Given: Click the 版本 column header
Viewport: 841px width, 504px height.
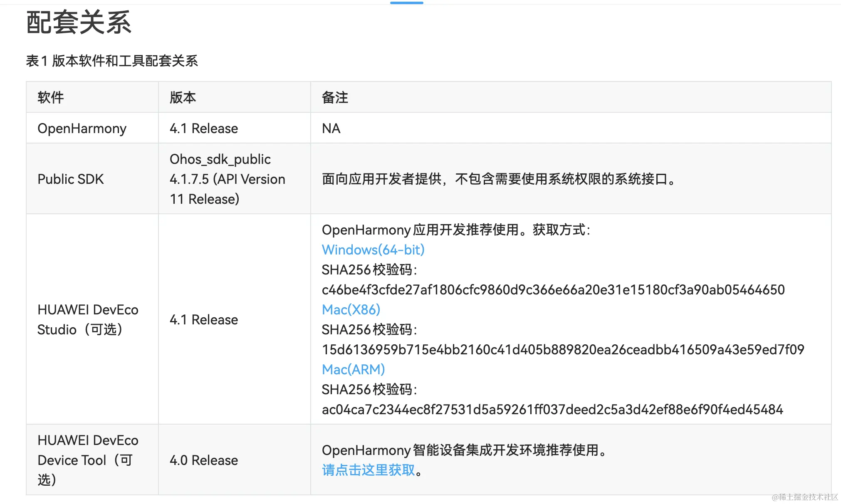Looking at the screenshot, I should click(183, 97).
